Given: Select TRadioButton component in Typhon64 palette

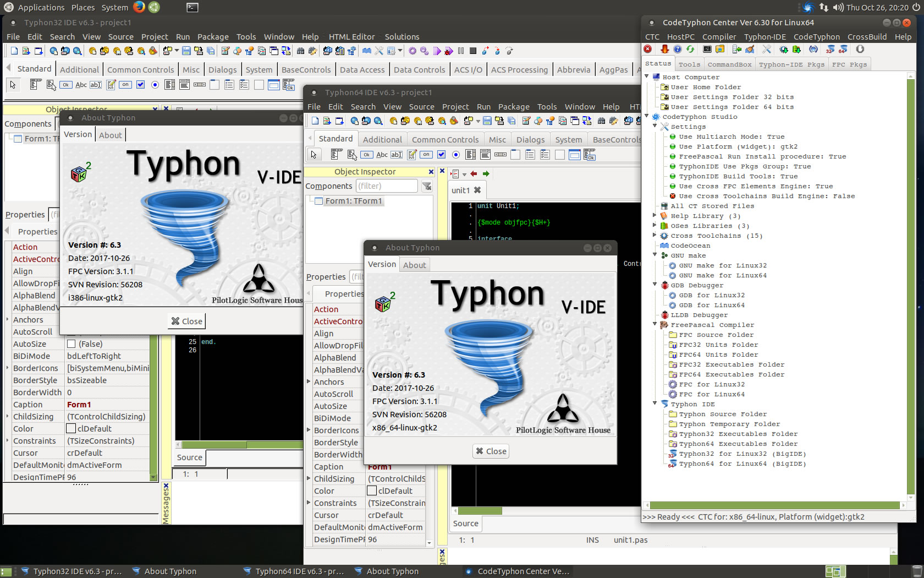Looking at the screenshot, I should pyautogui.click(x=455, y=155).
